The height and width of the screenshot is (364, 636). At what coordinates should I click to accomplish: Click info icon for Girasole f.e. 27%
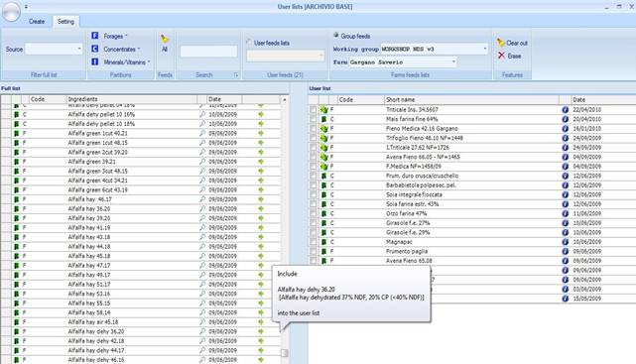point(565,223)
